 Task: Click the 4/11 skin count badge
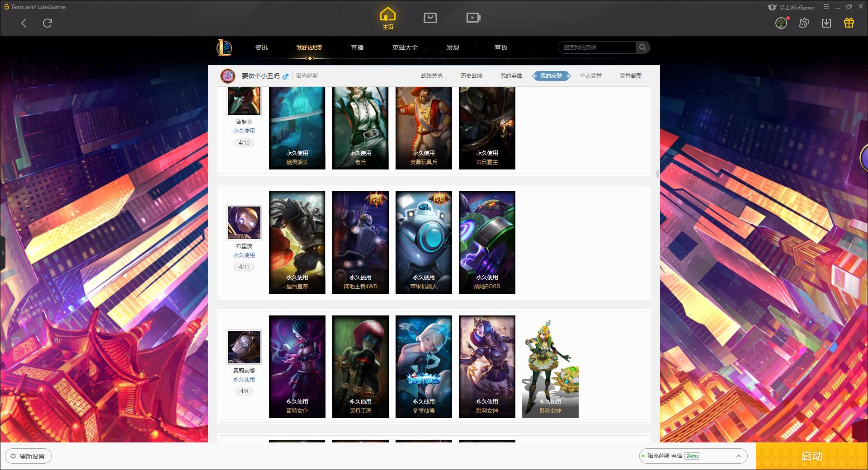pos(244,267)
